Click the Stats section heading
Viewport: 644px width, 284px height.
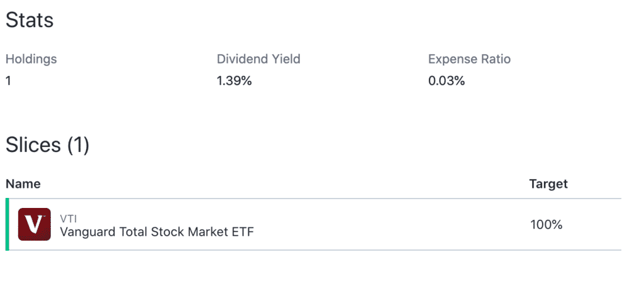[30, 19]
